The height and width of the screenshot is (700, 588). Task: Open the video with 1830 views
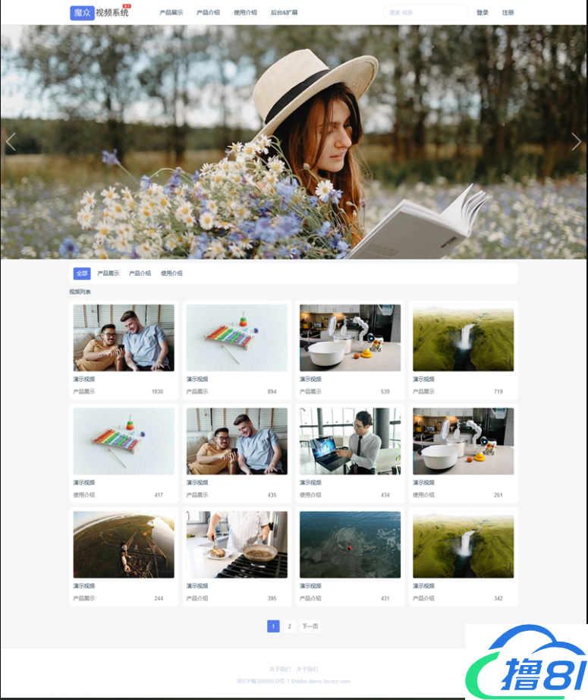point(124,338)
